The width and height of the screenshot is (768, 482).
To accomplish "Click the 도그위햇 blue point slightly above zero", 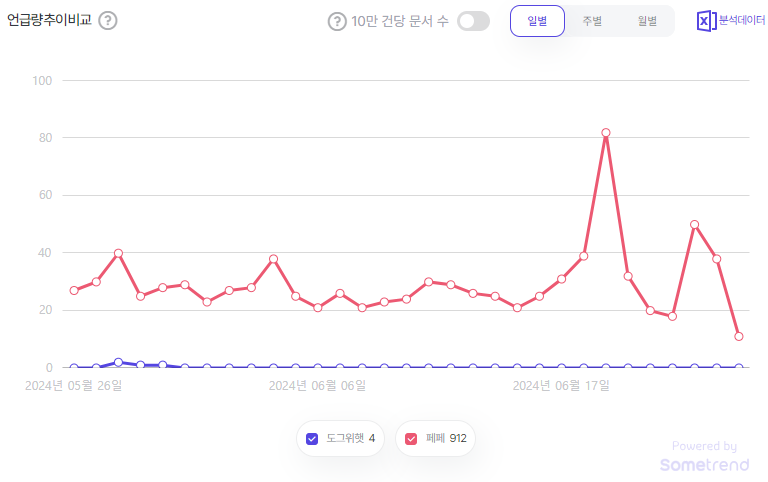I will [118, 362].
